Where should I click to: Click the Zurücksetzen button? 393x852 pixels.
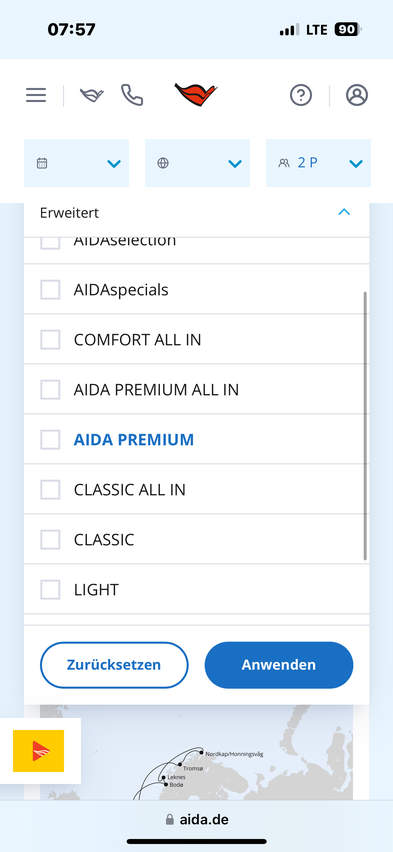[114, 665]
